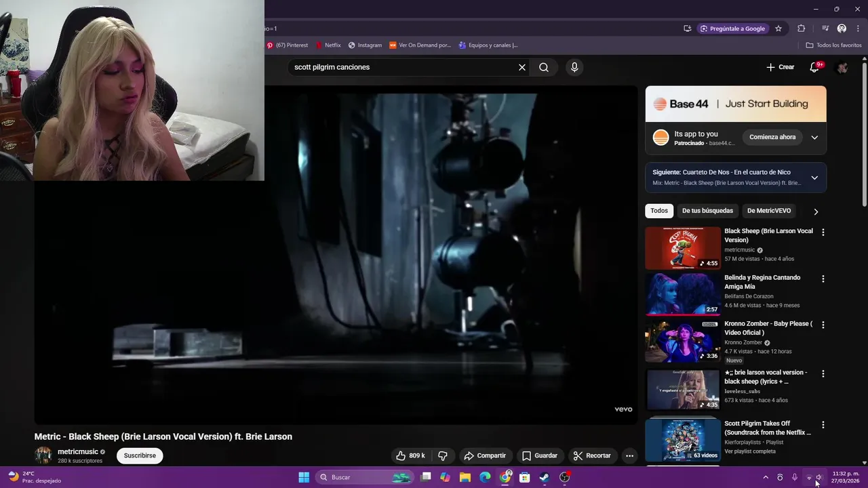Screen dimensions: 868x488
Task: Open thumbnail of Black Sheep (Brie Larson Vocal Version)
Action: [683, 248]
